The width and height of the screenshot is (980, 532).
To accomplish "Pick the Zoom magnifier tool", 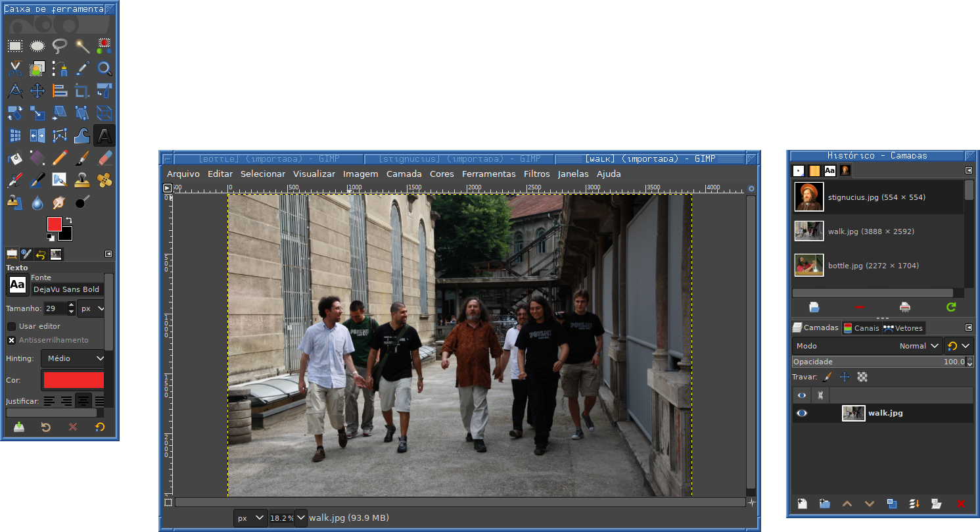I will [105, 68].
